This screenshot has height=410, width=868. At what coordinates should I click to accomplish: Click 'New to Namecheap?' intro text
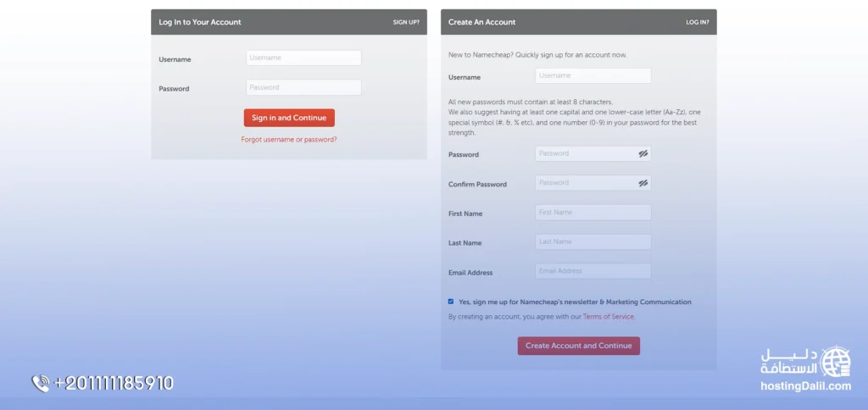pos(537,55)
